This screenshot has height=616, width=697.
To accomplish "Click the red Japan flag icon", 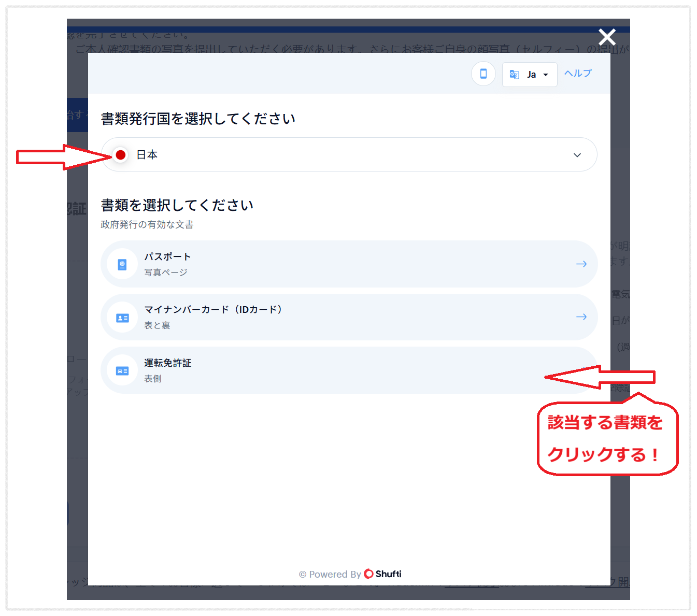I will click(x=121, y=155).
